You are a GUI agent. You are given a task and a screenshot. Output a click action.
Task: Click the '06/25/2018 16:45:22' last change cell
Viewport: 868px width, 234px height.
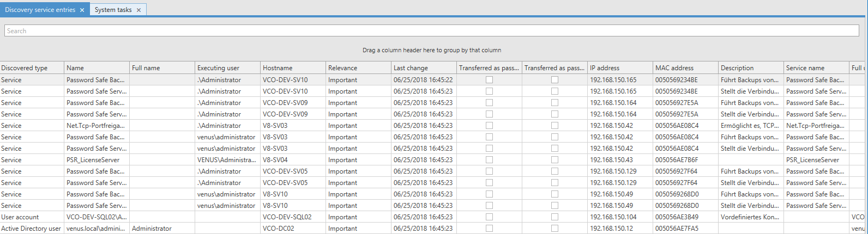pos(423,80)
